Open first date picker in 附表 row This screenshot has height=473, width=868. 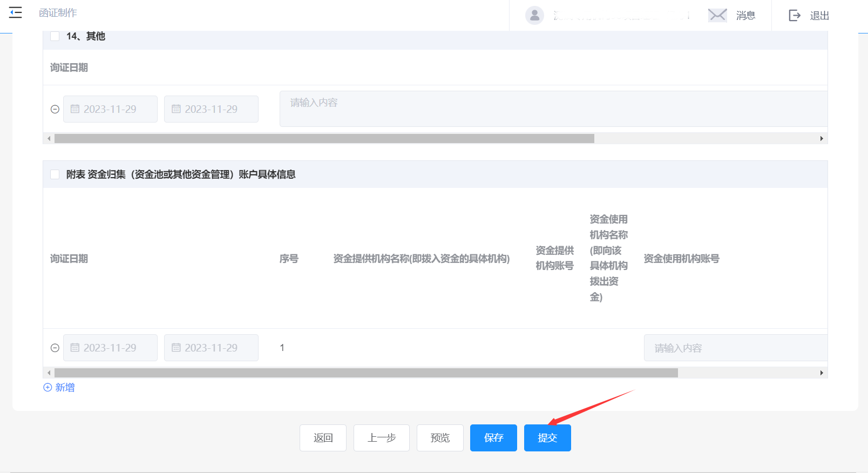pos(110,348)
